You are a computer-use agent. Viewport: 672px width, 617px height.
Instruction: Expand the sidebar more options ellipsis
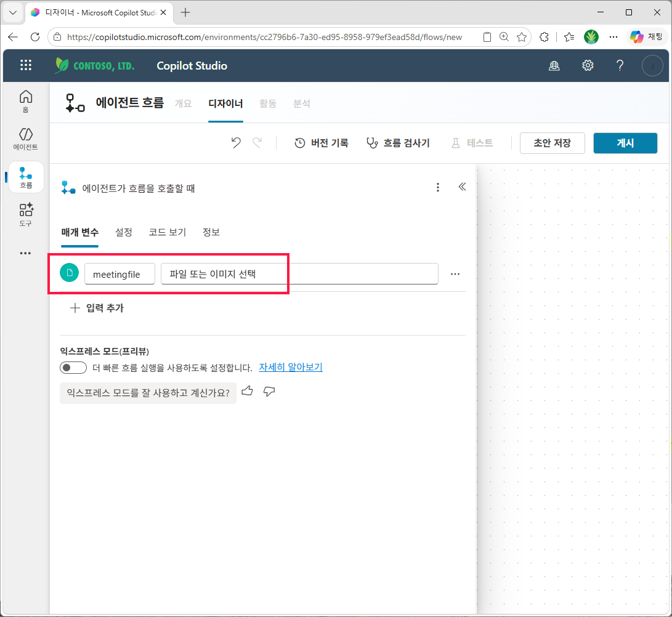25,253
